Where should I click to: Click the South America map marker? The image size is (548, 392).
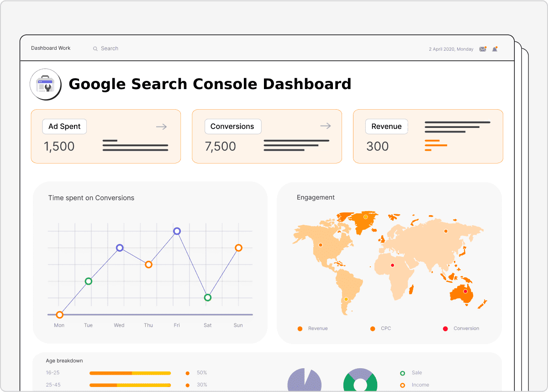[346, 299]
